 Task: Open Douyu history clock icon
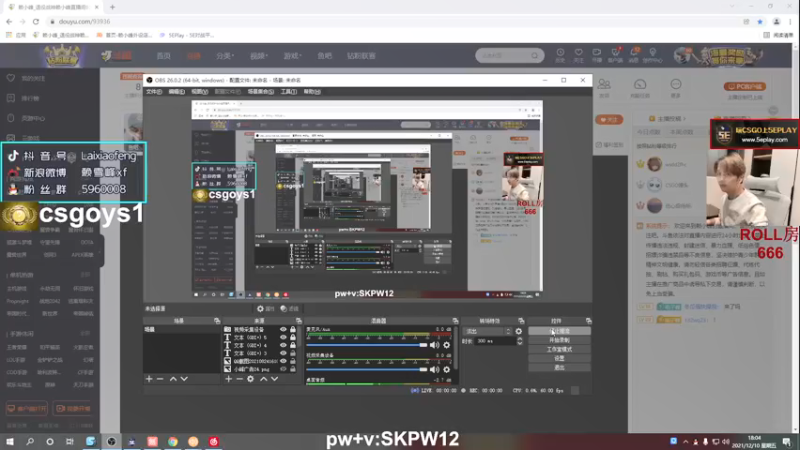click(x=560, y=55)
